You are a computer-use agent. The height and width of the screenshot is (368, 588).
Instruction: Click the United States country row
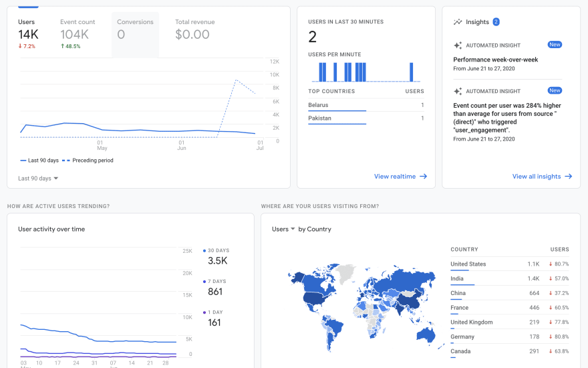click(510, 264)
